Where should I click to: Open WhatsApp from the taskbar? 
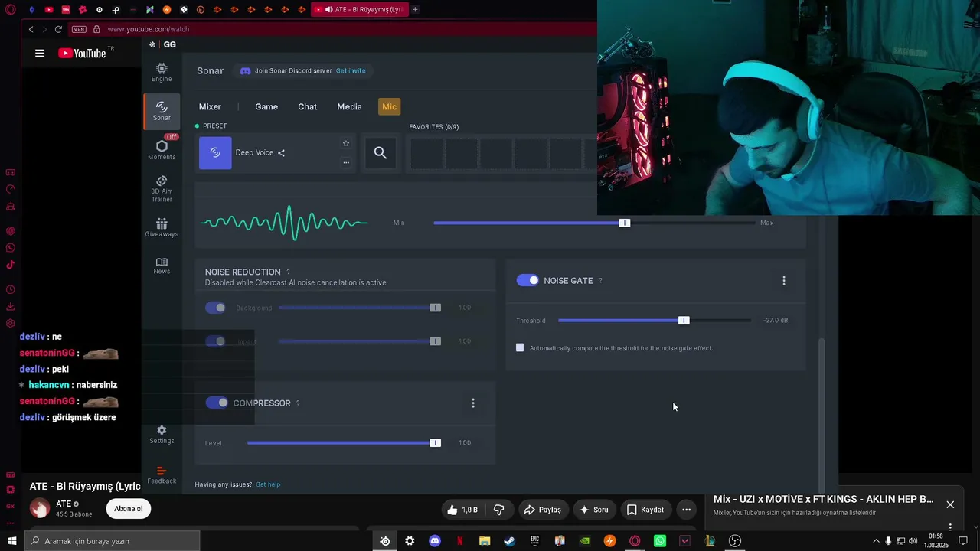coord(660,541)
